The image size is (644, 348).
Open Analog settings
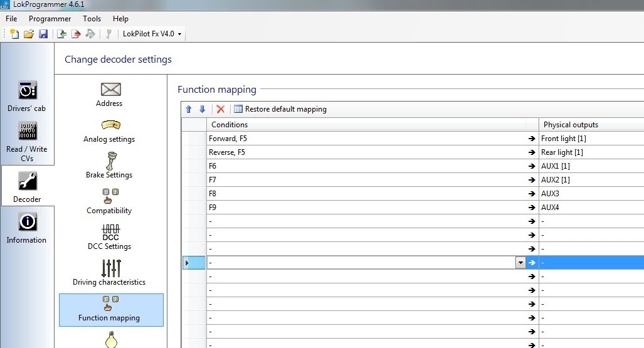[109, 131]
